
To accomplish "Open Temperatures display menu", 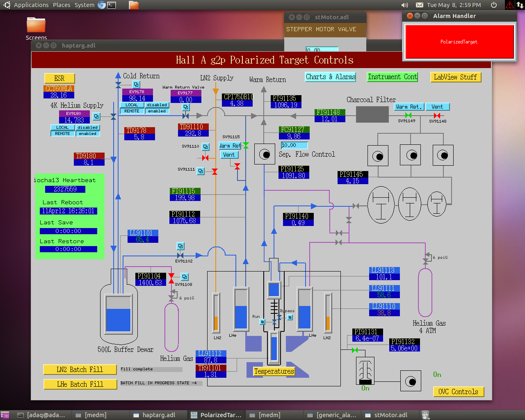I will tap(274, 371).
